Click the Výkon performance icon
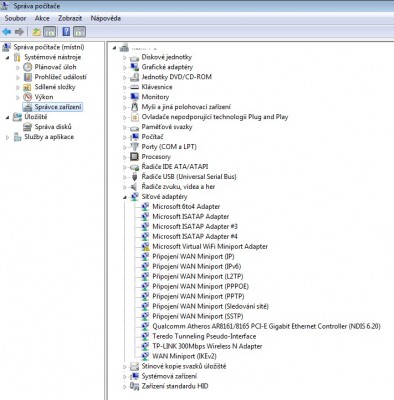Screen dimensions: 394x400 [27, 97]
